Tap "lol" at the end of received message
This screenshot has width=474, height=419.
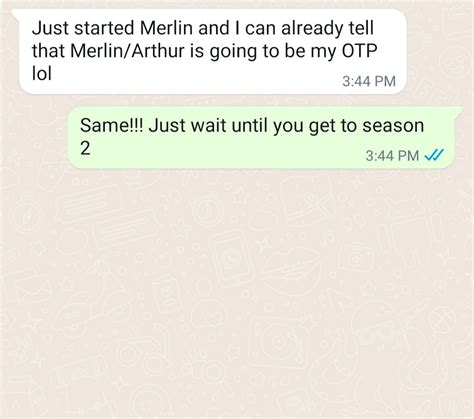tap(42, 74)
